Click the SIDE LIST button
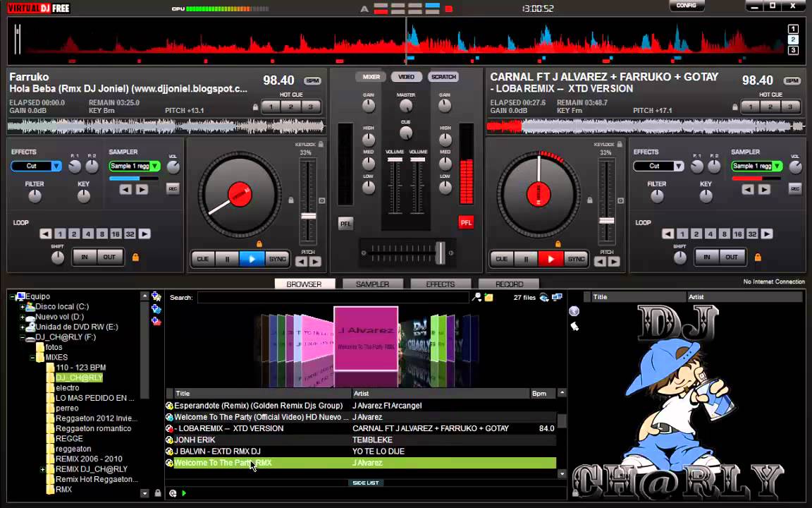Image resolution: width=812 pixels, height=508 pixels. click(366, 483)
